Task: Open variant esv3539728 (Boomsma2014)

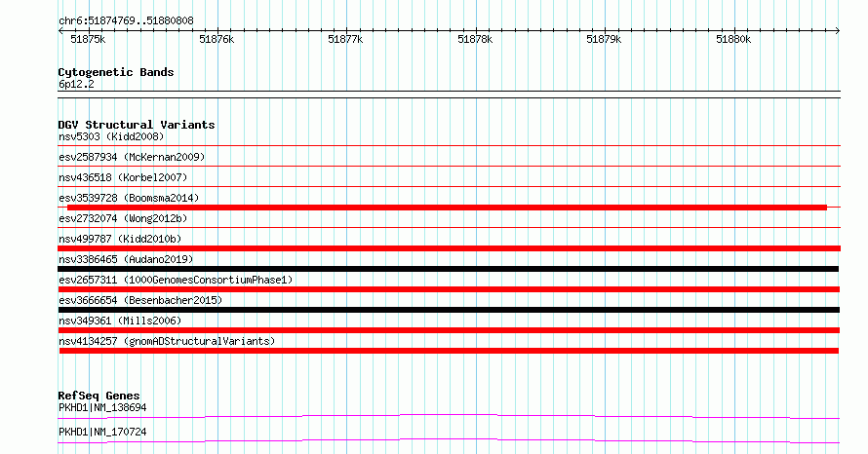Action: tap(129, 198)
